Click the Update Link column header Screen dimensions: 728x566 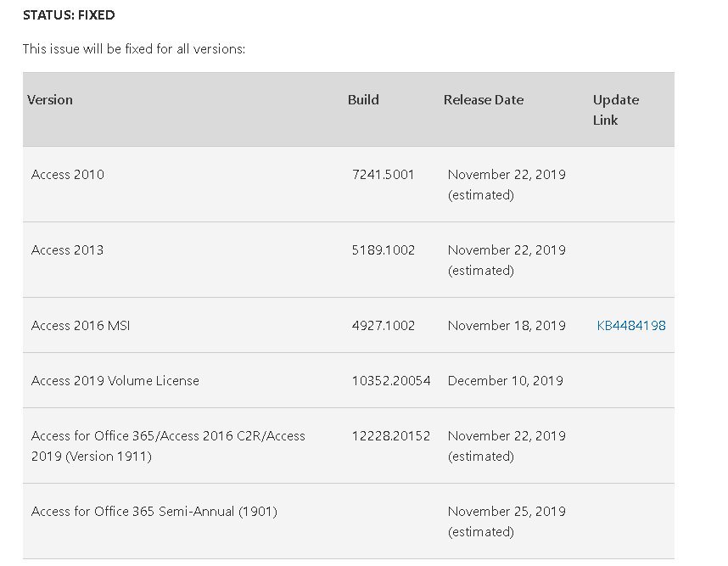(615, 109)
